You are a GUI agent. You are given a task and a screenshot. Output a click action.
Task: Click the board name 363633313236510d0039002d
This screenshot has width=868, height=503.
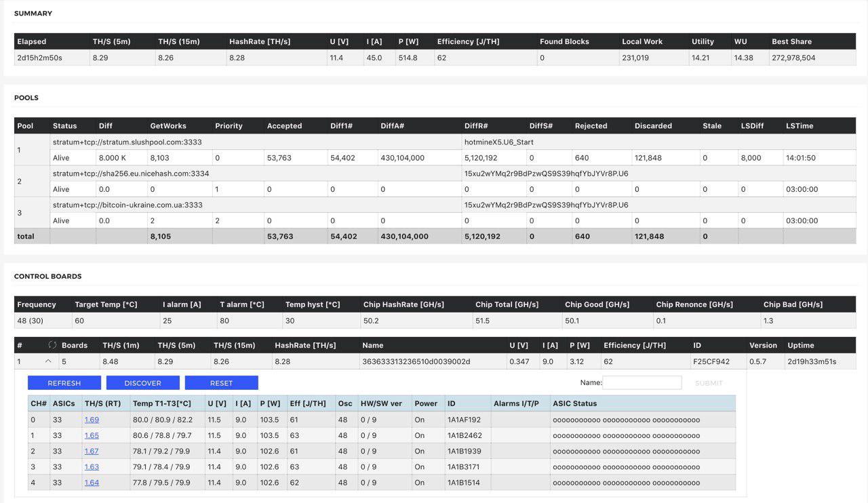(x=416, y=361)
